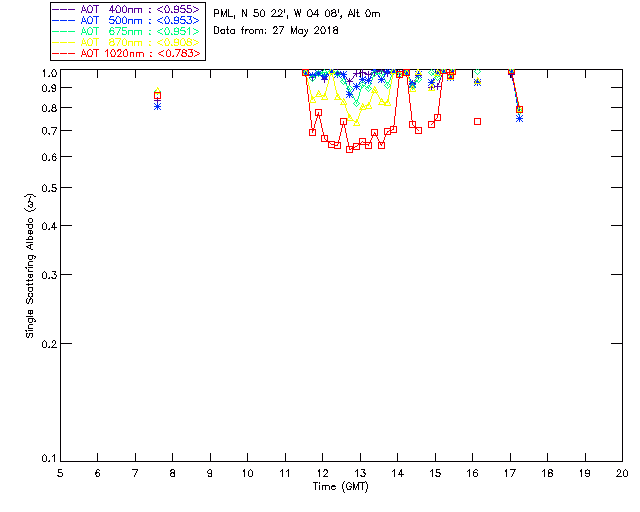
Task: Click the 'Time (GMT)' x-axis title
Action: coord(341,487)
